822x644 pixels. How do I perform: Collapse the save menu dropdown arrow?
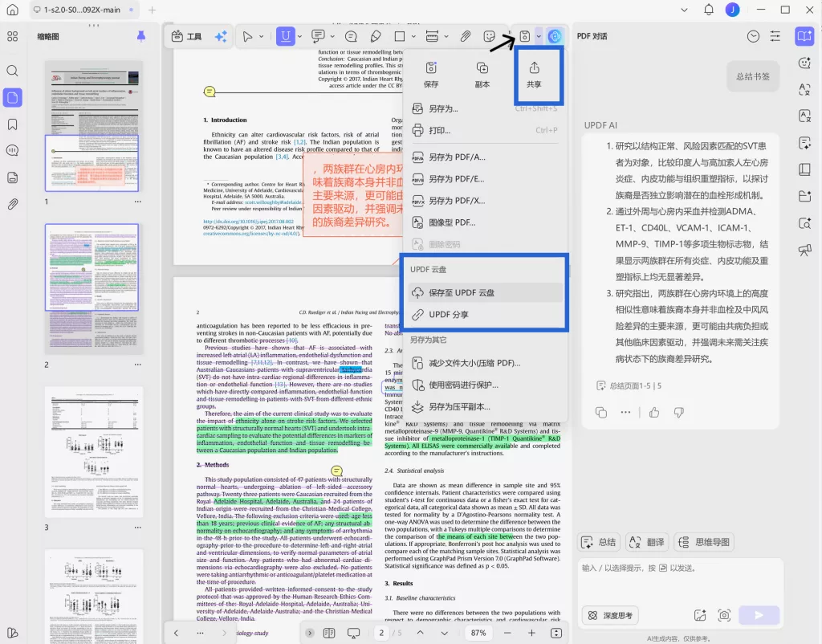(539, 36)
